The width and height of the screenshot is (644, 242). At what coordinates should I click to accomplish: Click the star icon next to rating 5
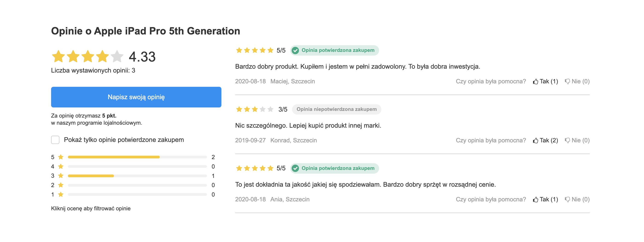61,157
